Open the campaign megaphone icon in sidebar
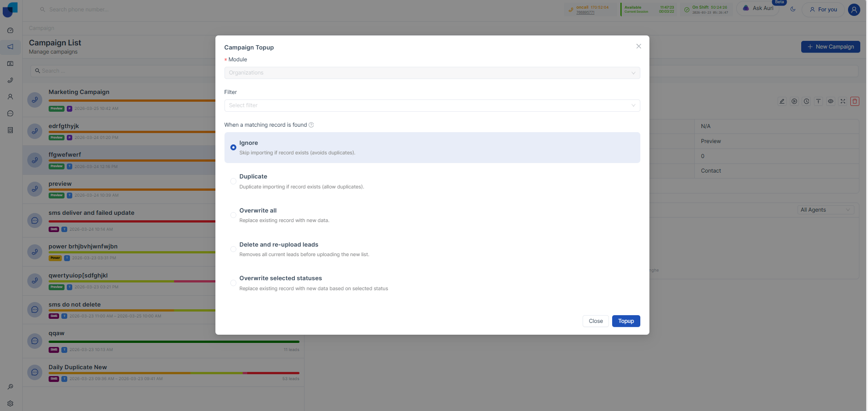 pos(10,47)
